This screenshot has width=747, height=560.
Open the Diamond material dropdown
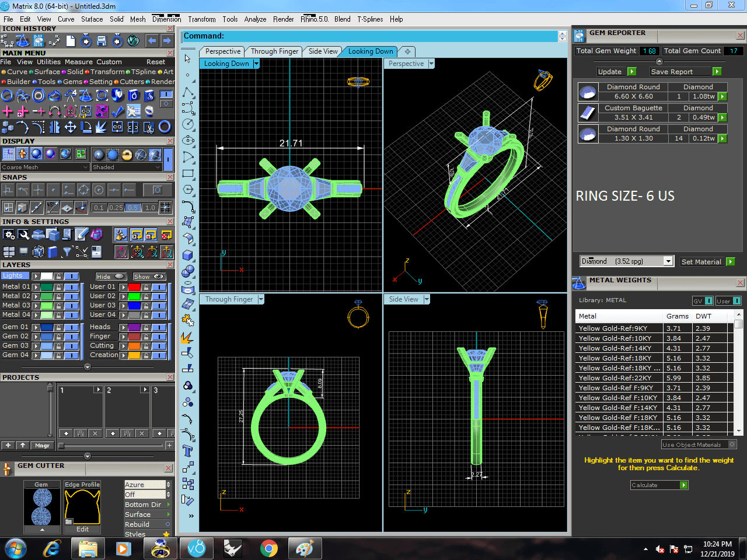click(668, 261)
